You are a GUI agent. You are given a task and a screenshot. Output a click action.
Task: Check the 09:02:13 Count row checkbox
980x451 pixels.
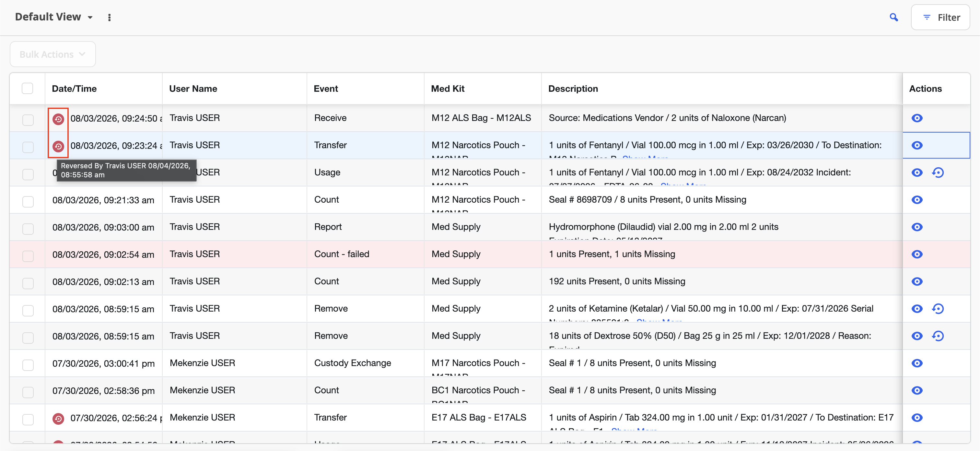coord(28,283)
